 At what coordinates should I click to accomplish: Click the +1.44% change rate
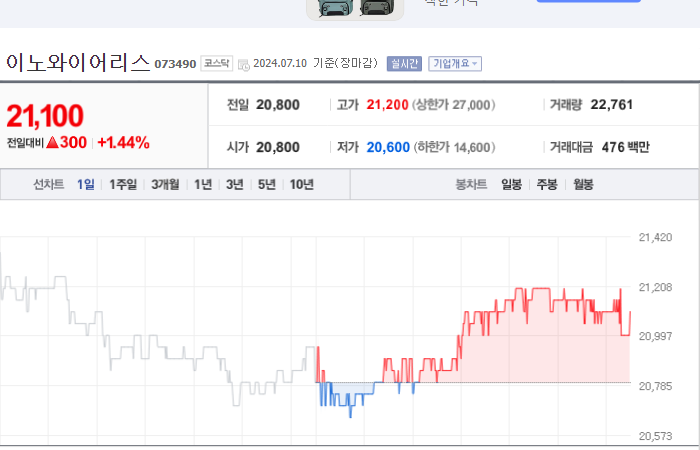coord(123,142)
